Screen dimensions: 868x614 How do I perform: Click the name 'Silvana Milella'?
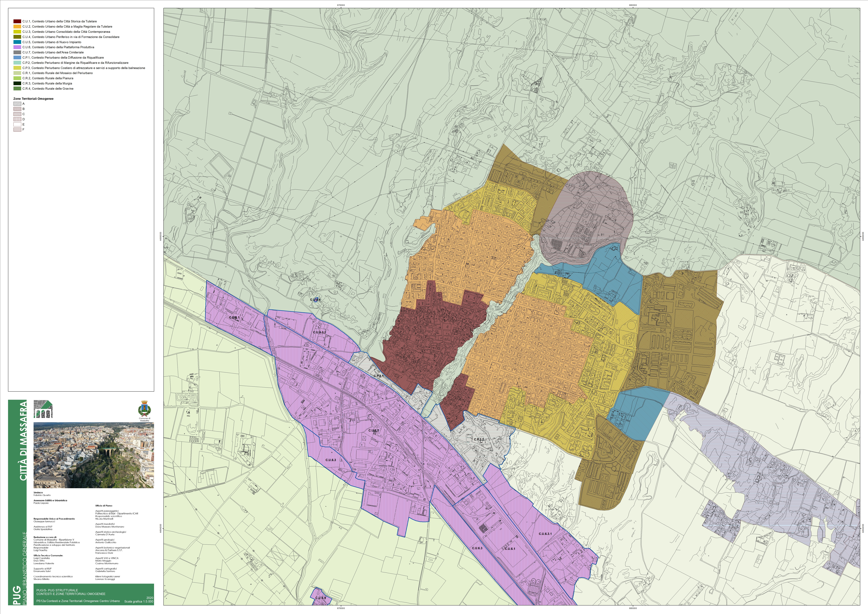point(42,579)
